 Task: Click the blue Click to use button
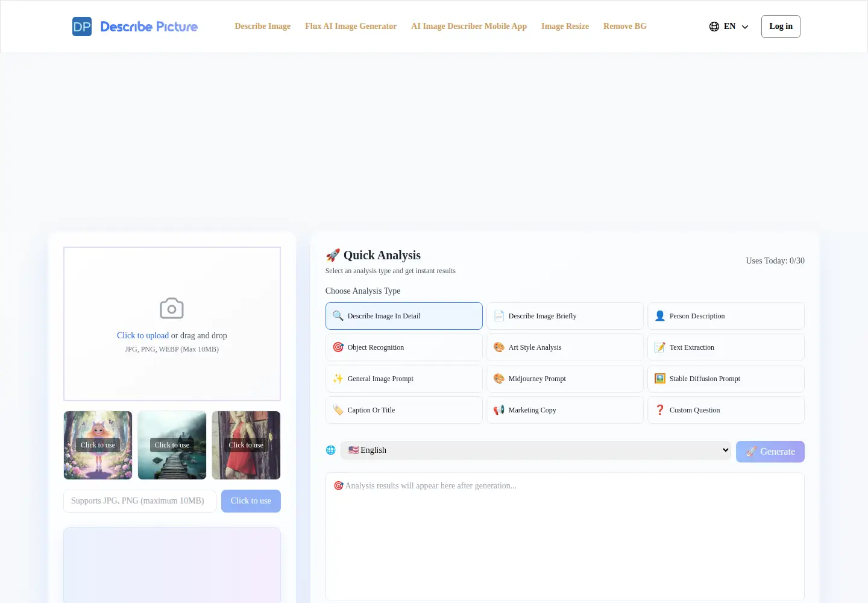click(x=251, y=501)
